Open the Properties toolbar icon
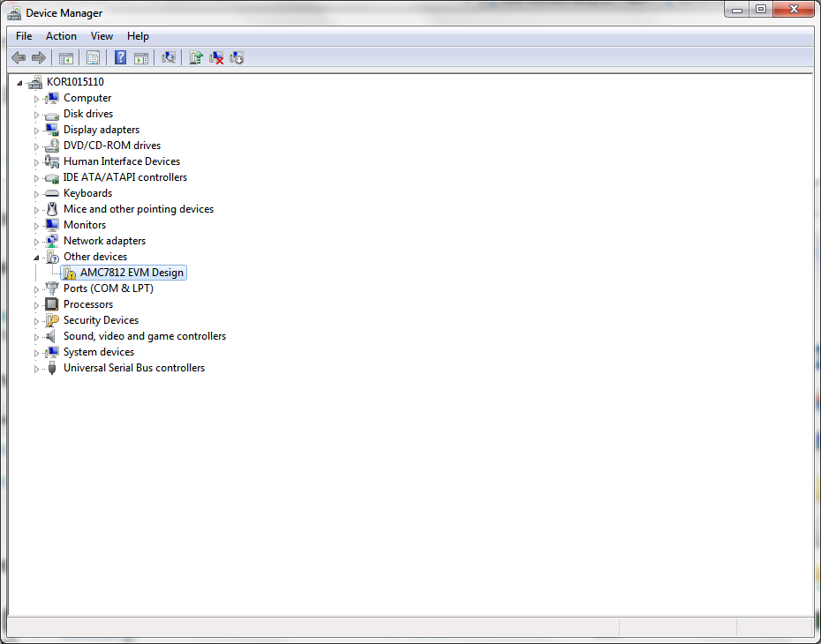Screen dimensions: 821x644 click(x=94, y=57)
